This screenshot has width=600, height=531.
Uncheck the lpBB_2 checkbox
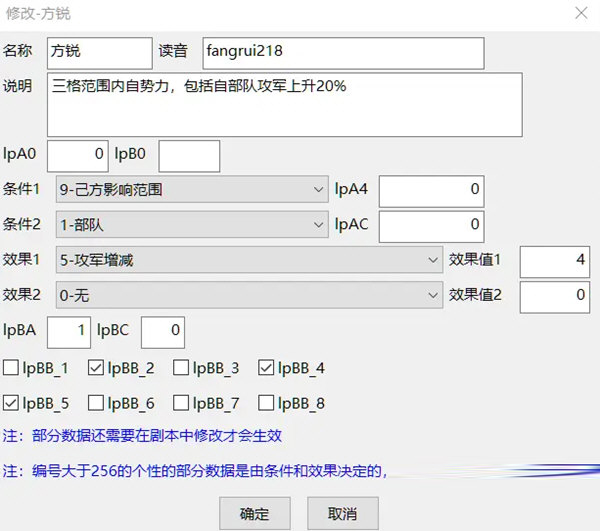coord(96,368)
